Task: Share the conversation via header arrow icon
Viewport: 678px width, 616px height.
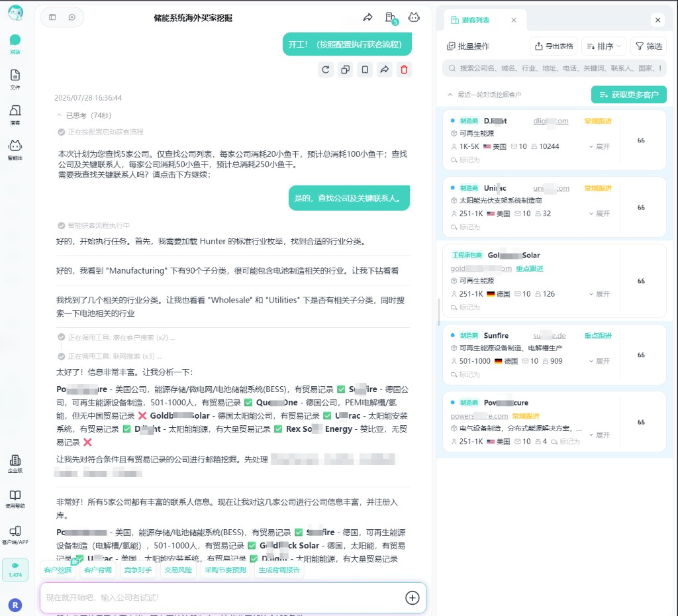Action: tap(367, 17)
